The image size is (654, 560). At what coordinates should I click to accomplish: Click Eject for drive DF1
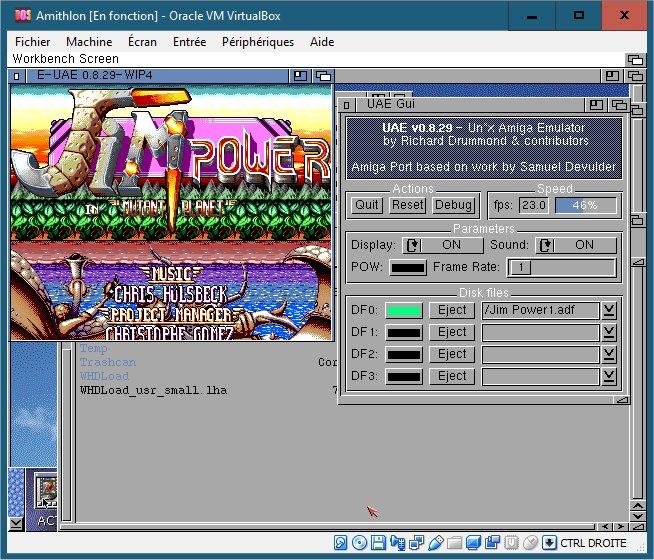point(452,333)
